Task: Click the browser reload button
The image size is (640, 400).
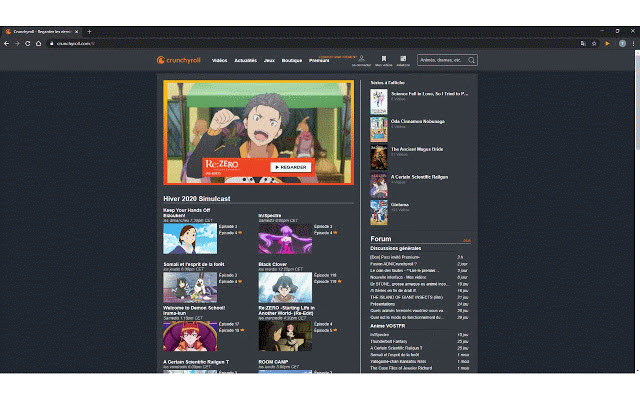Action: 39,43
